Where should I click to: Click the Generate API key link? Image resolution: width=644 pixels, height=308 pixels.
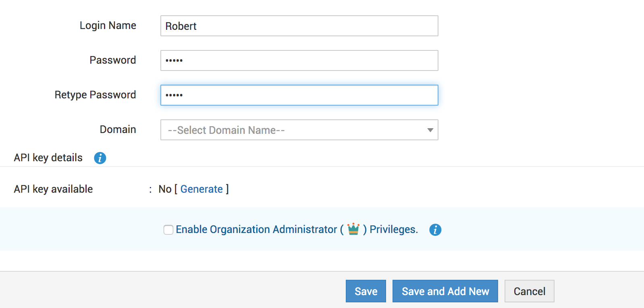(x=202, y=189)
